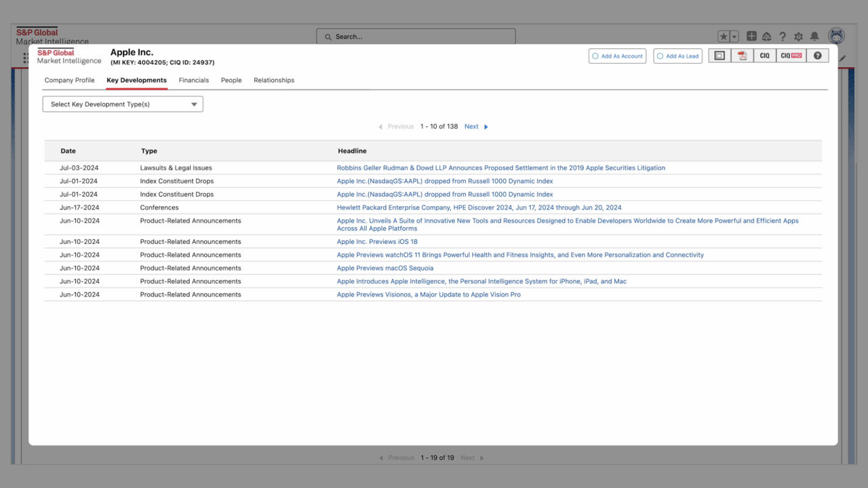The height and width of the screenshot is (488, 868).
Task: Open Apple Unveils Suite of Innovative New Tools headline
Action: point(568,224)
